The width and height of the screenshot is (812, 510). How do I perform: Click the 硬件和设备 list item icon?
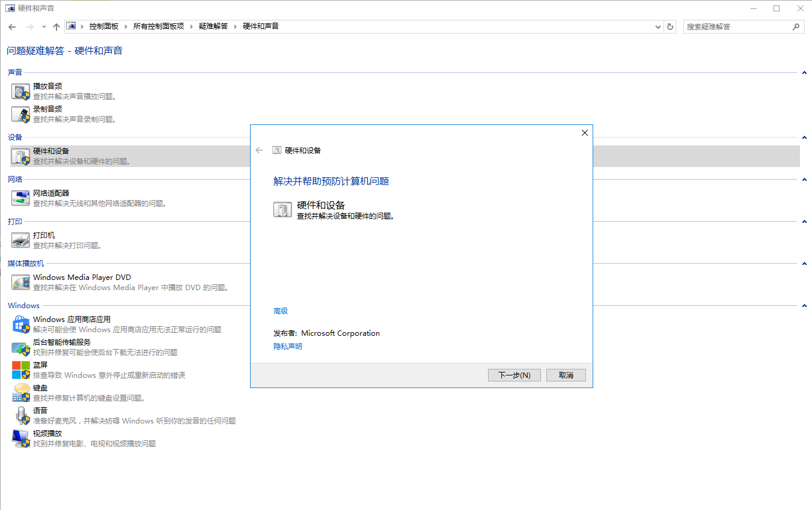(20, 156)
